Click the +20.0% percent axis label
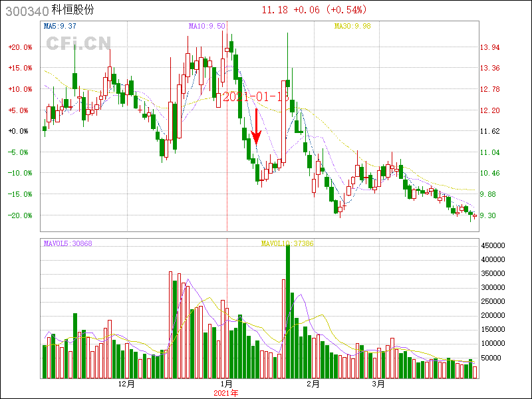Image resolution: width=532 pixels, height=399 pixels. point(20,47)
